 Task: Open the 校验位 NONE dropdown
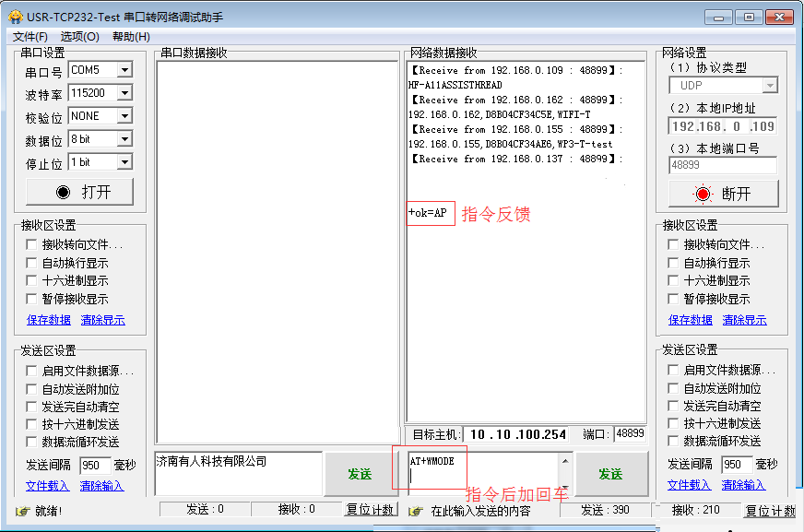point(124,116)
